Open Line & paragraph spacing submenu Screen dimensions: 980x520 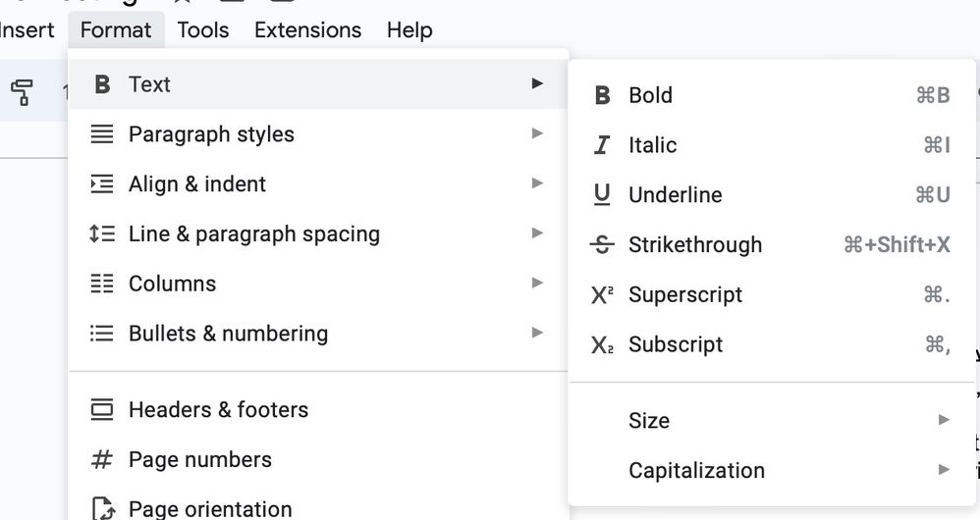(x=253, y=234)
